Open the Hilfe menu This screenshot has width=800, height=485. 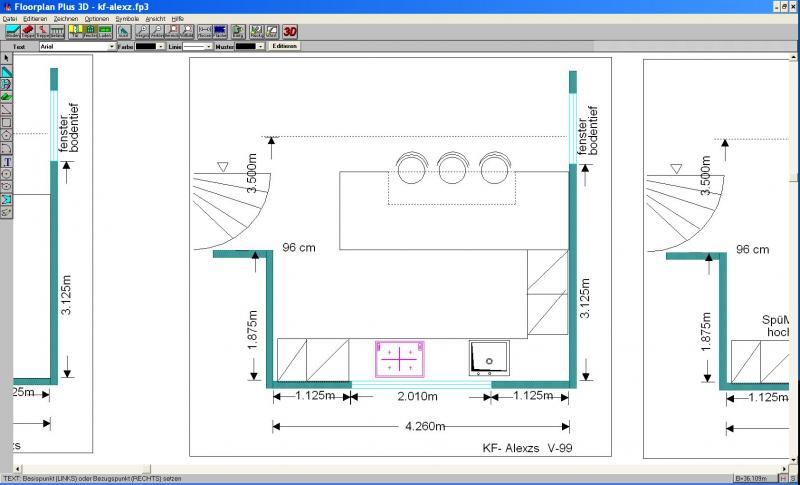(177, 19)
